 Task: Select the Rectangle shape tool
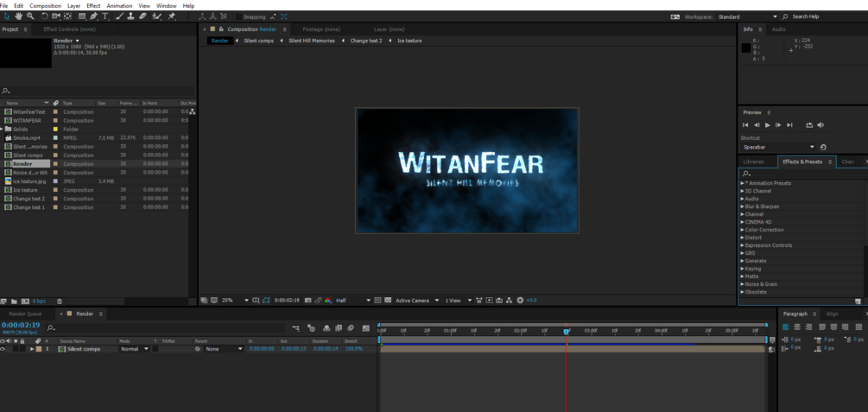[82, 16]
